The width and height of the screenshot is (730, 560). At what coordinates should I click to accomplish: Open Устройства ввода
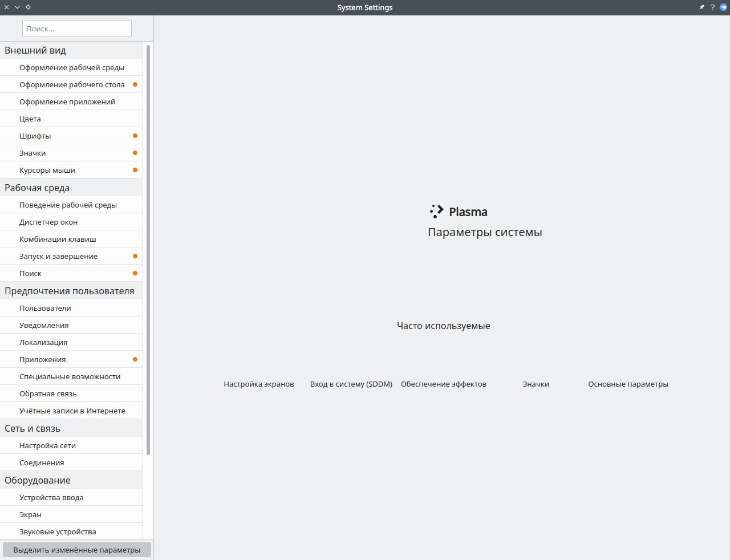[x=71, y=497]
